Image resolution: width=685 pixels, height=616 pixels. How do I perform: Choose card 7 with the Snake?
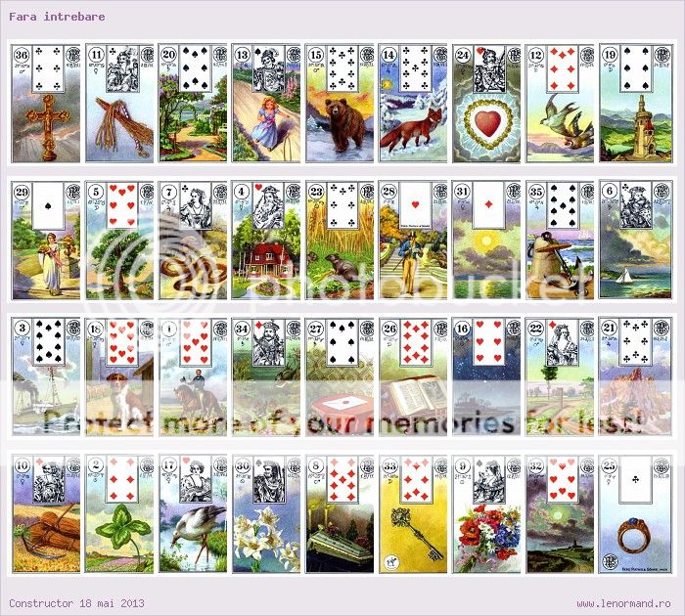click(193, 240)
